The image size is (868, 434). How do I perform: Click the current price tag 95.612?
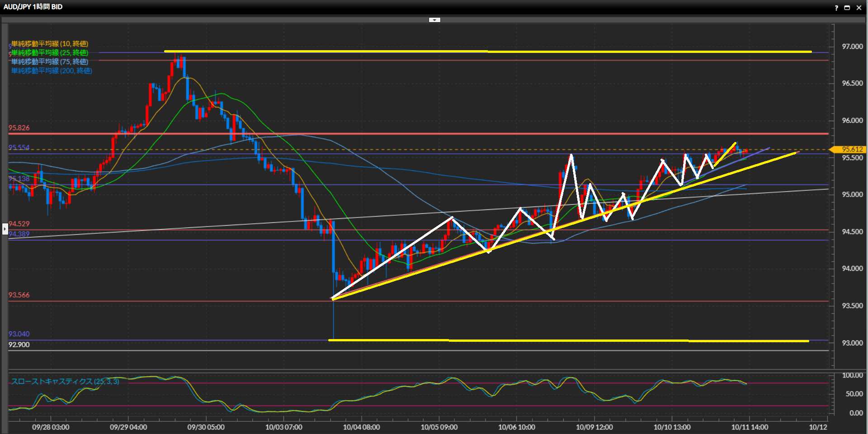coord(852,149)
